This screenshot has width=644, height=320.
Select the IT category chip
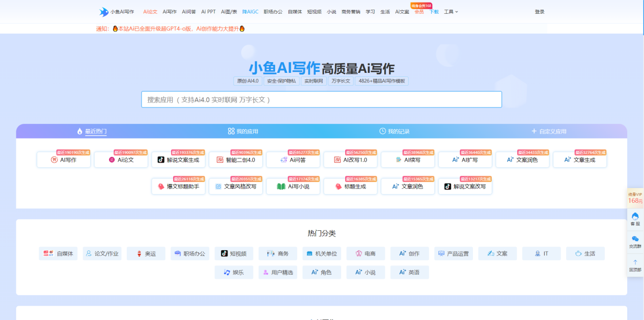(542, 253)
